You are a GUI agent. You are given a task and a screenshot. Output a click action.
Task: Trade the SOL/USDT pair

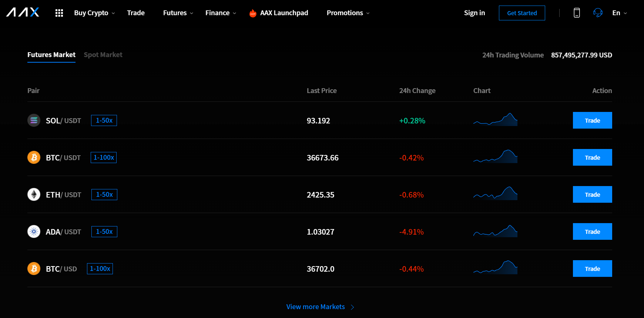tap(593, 120)
